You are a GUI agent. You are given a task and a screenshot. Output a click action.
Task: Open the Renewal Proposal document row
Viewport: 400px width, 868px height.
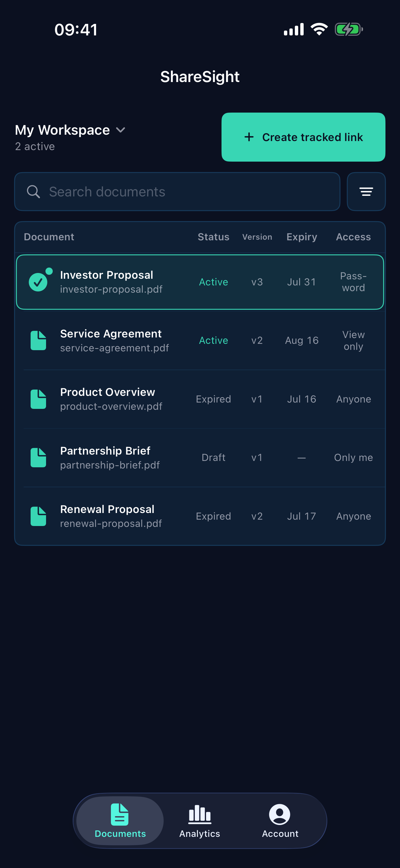pos(200,516)
